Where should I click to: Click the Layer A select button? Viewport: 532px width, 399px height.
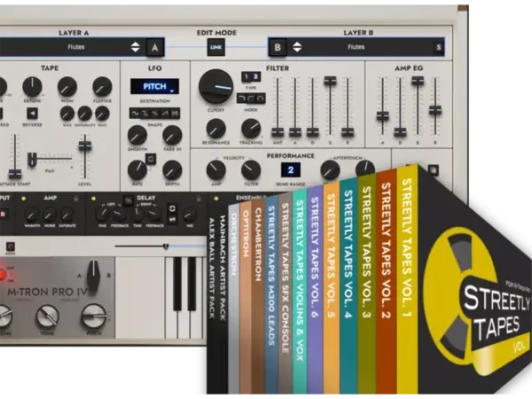154,48
